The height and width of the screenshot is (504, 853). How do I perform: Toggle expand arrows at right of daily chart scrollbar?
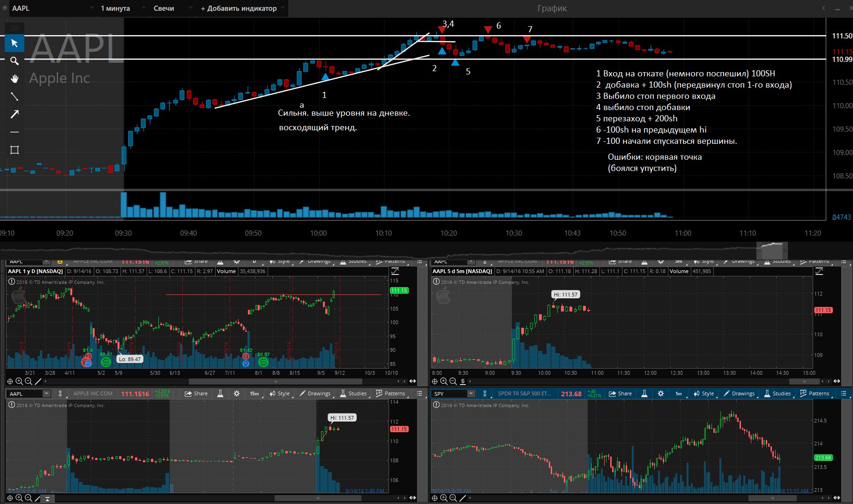[413, 381]
